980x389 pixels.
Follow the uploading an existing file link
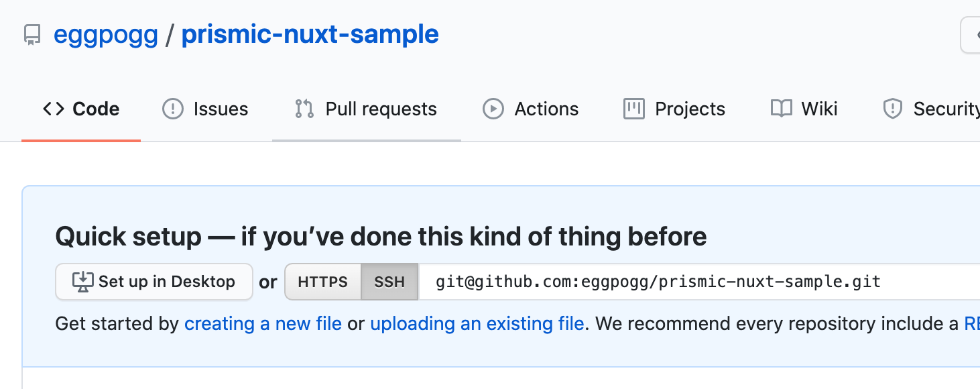click(477, 324)
